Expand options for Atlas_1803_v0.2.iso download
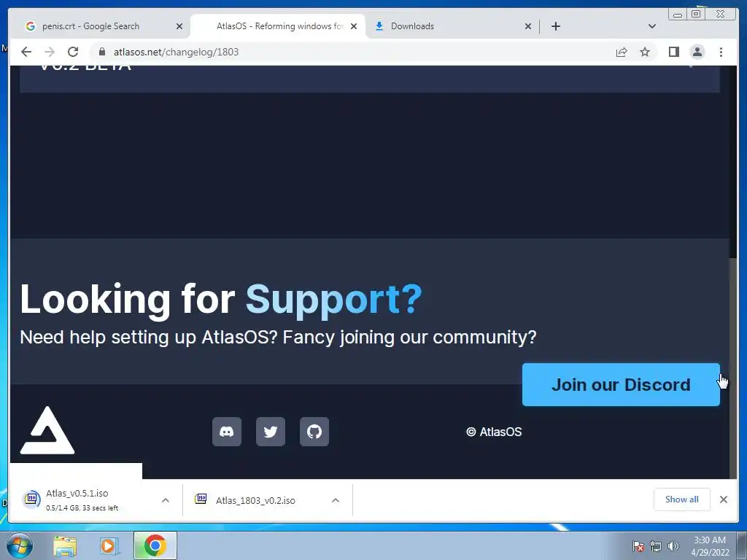The width and height of the screenshot is (747, 560). [336, 500]
